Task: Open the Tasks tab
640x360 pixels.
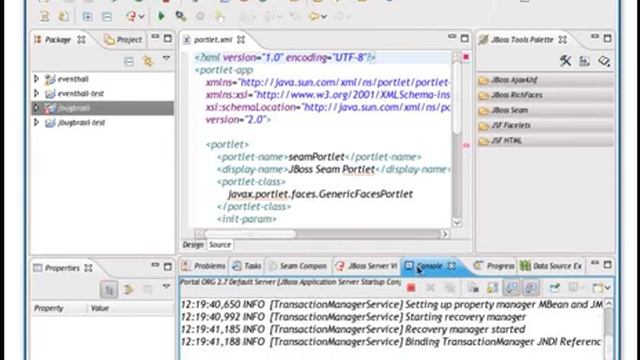Action: pyautogui.click(x=247, y=266)
